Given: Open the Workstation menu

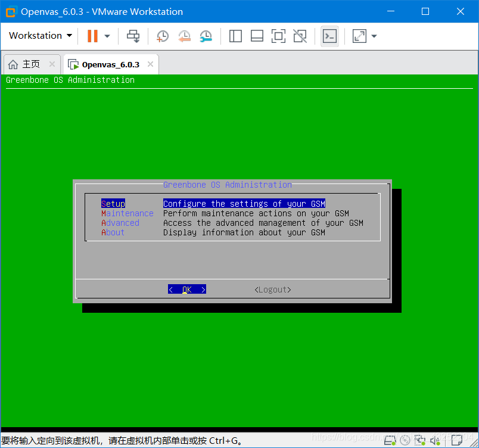Looking at the screenshot, I should pos(41,36).
